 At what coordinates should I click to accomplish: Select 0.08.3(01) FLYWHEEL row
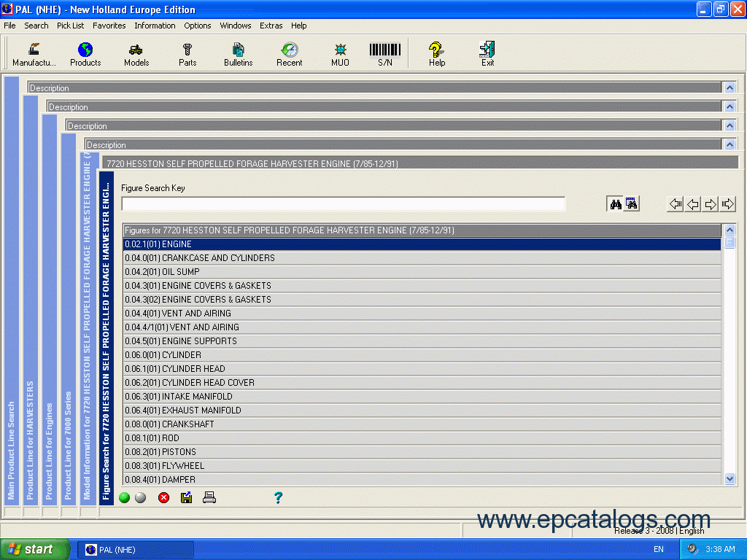point(422,465)
